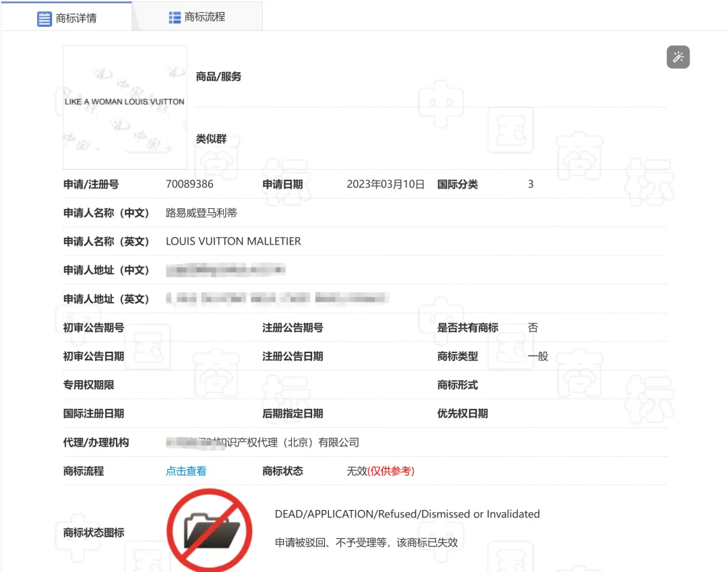
Task: Click the blurred English applicant address
Action: point(277,298)
